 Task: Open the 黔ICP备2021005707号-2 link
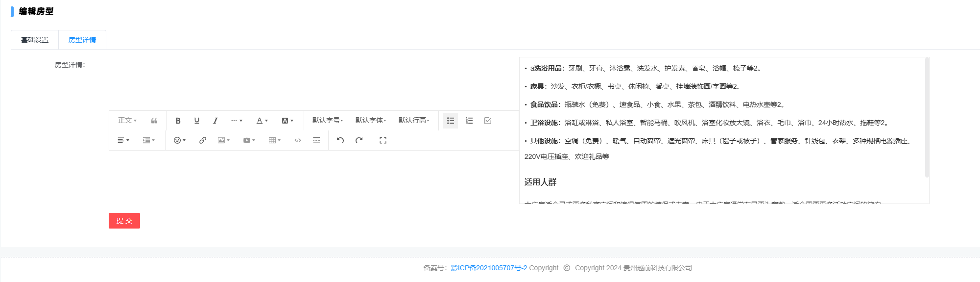pos(489,268)
